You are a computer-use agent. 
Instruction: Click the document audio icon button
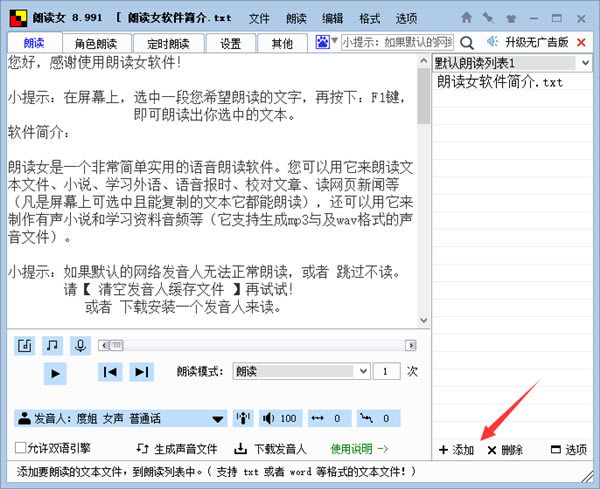click(x=24, y=346)
